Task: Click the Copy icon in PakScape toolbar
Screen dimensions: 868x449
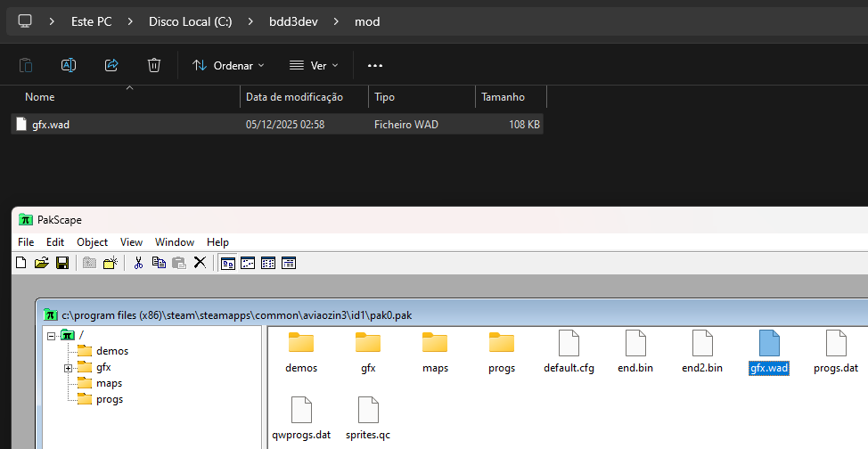Action: (159, 263)
